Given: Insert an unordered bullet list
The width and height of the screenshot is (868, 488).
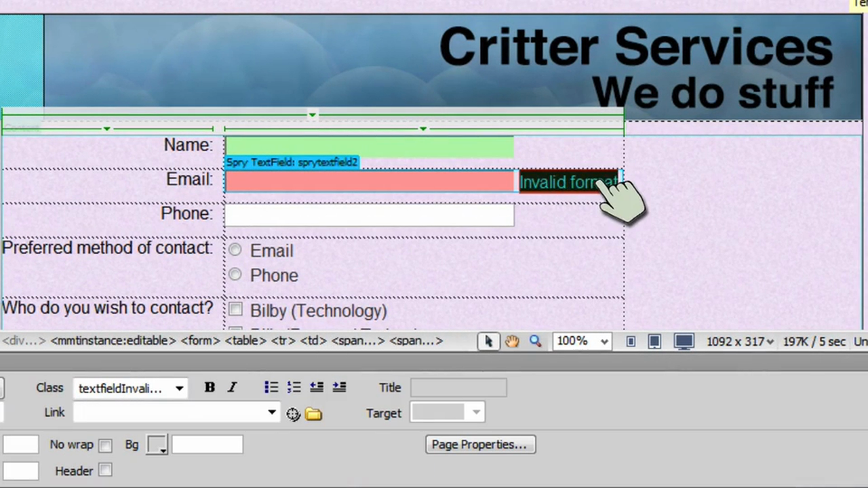Looking at the screenshot, I should tap(271, 388).
